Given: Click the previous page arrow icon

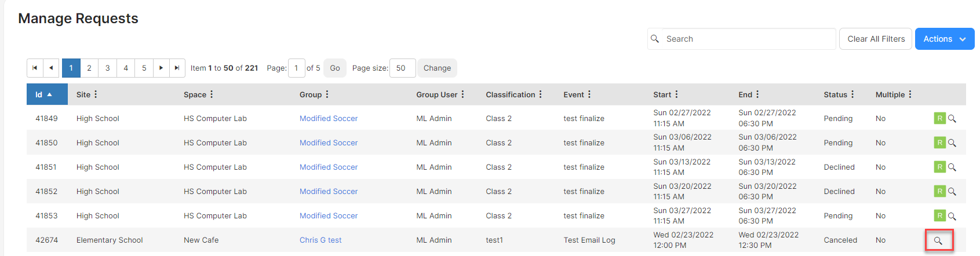Looking at the screenshot, I should (x=51, y=68).
